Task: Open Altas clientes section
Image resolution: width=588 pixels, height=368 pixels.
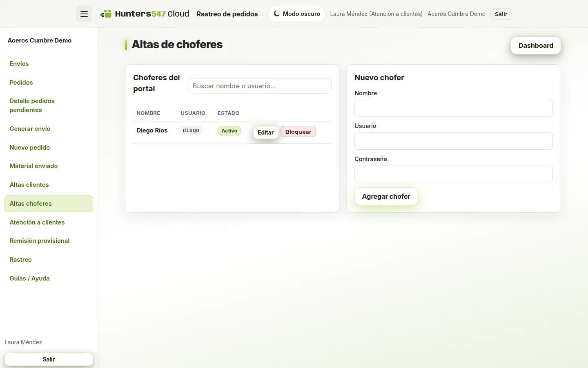Action: 49,185
